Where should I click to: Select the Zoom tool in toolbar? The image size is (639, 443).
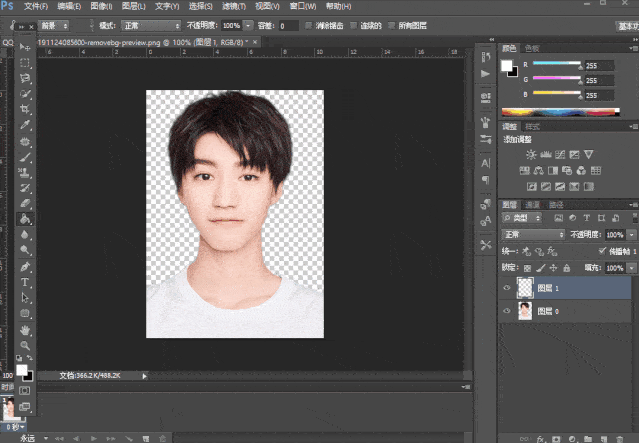point(25,346)
